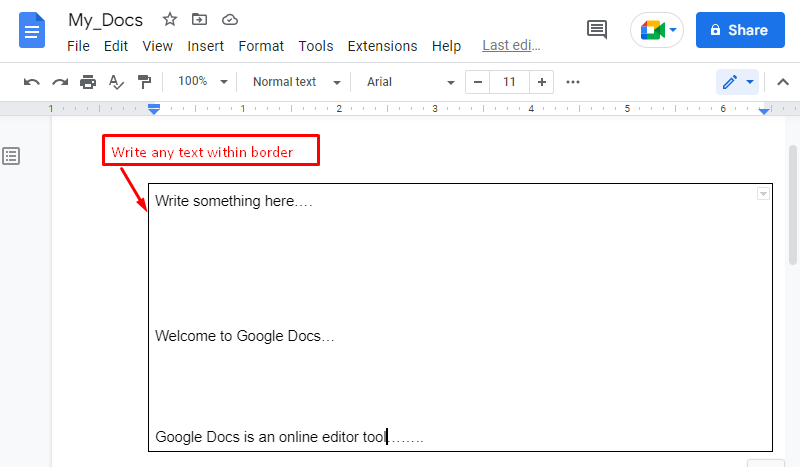The width and height of the screenshot is (800, 467).
Task: Expand the Meet dropdown arrow
Action: pos(673,30)
